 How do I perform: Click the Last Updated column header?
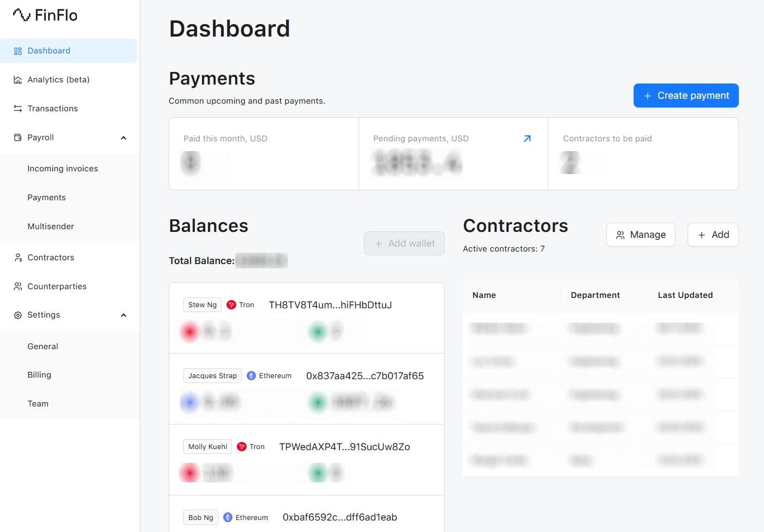685,295
